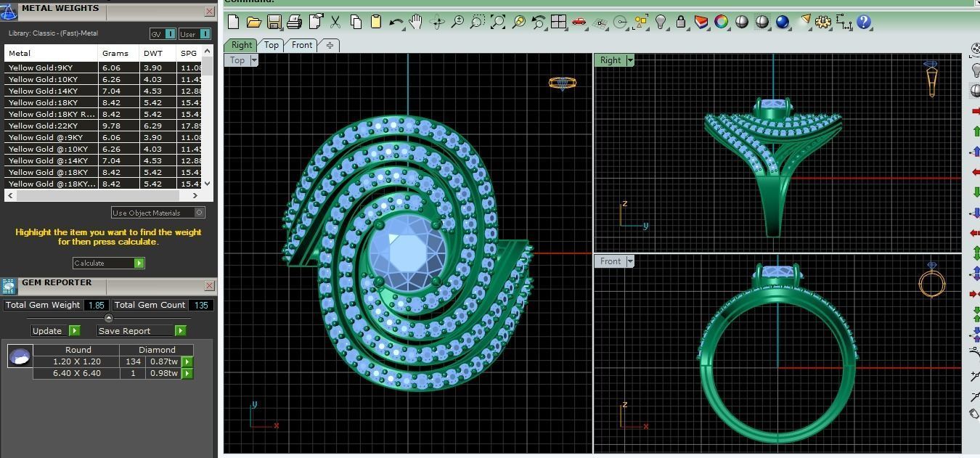Select the Zoom dynamic magnifier

[457, 22]
